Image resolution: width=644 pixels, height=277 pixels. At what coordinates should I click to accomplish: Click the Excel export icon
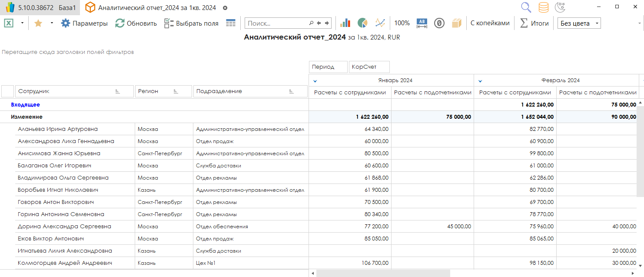(x=9, y=23)
